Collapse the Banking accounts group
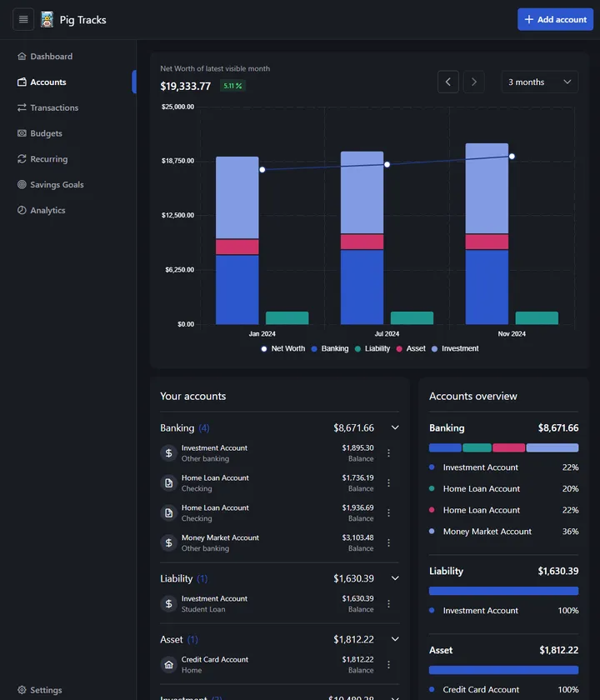This screenshot has height=700, width=600. [395, 427]
